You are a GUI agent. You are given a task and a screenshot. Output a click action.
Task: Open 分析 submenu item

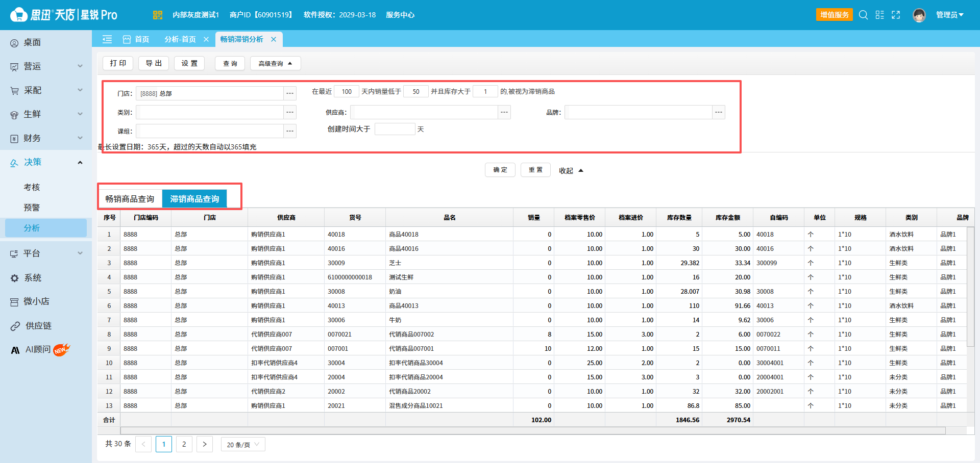(46, 228)
